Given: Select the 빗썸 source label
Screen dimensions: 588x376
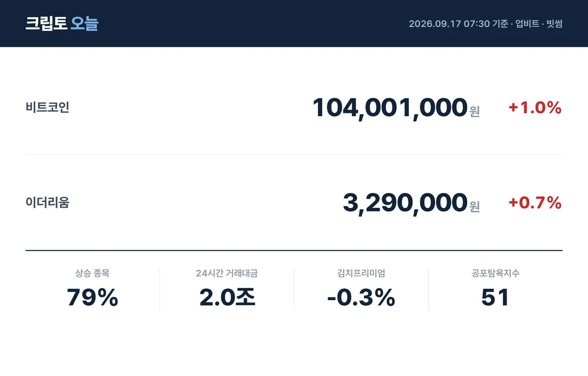Looking at the screenshot, I should pos(554,23).
